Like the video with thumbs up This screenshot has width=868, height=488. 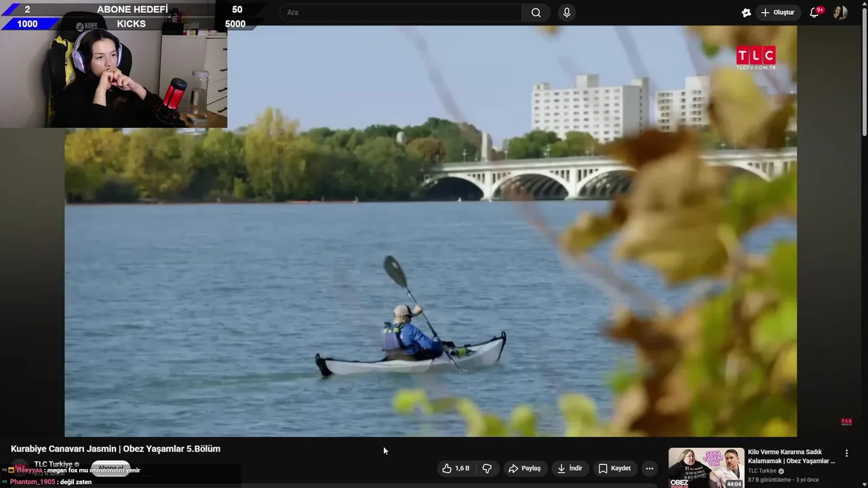456,468
